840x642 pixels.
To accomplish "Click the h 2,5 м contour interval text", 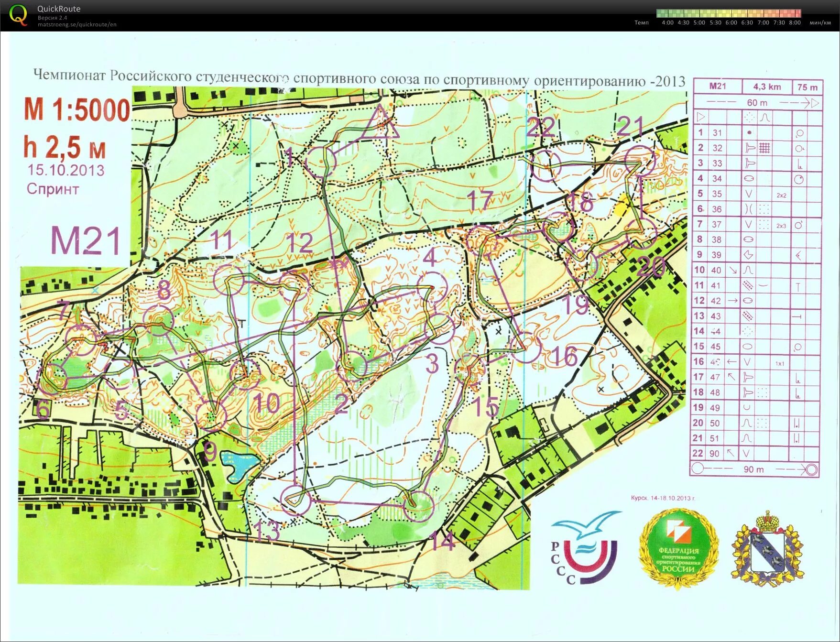I will tap(65, 147).
